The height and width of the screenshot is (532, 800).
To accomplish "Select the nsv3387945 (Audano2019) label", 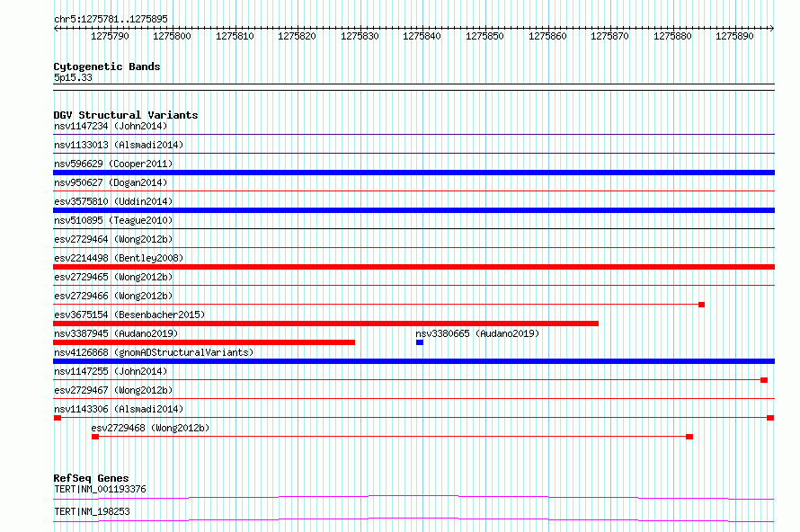I will [x=116, y=333].
